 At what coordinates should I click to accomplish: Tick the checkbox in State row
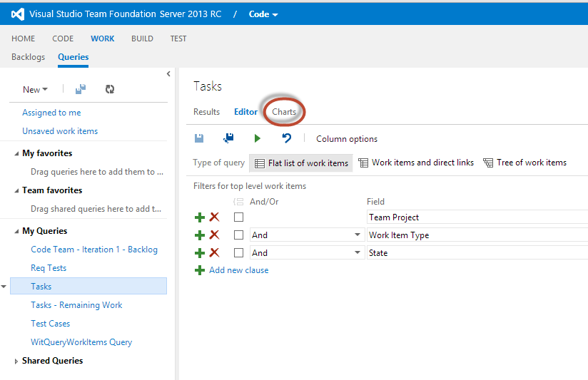[x=238, y=253]
